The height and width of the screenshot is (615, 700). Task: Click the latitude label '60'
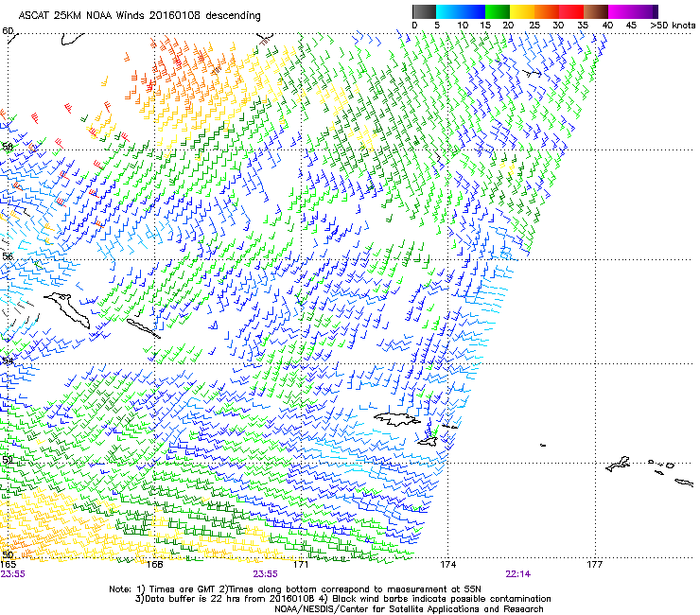coord(8,30)
